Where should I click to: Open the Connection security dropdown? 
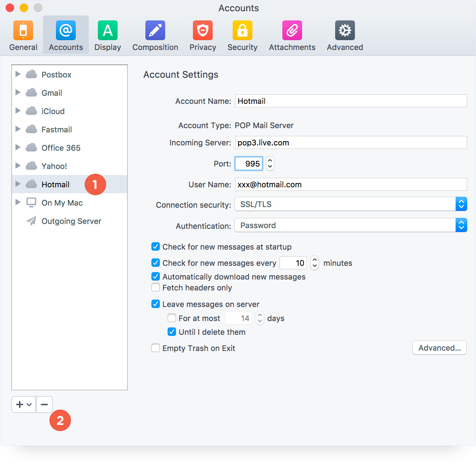(x=351, y=204)
